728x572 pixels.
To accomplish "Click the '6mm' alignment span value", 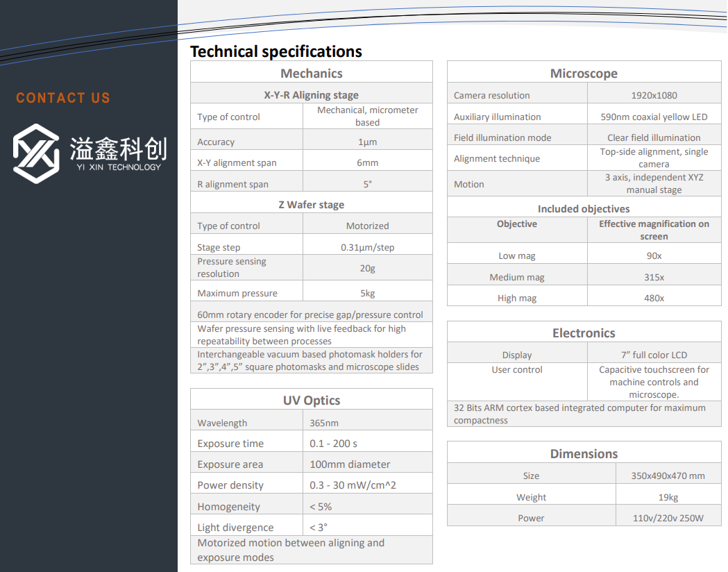I will pyautogui.click(x=368, y=163).
